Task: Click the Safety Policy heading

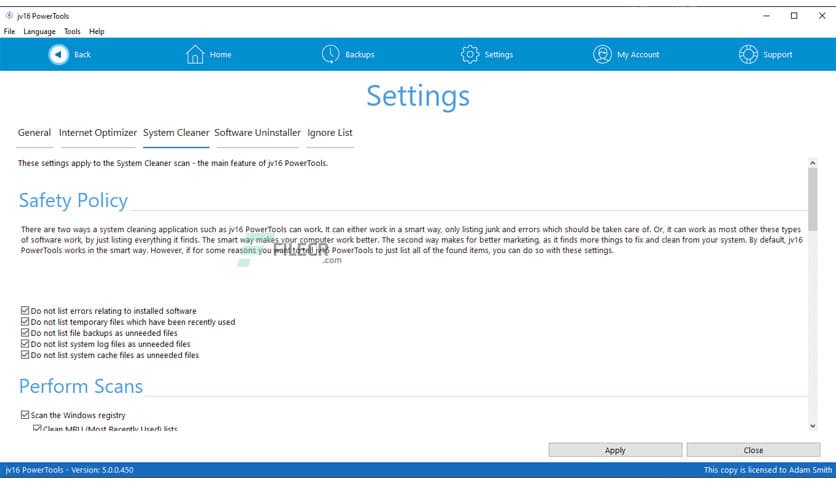Action: [x=73, y=200]
